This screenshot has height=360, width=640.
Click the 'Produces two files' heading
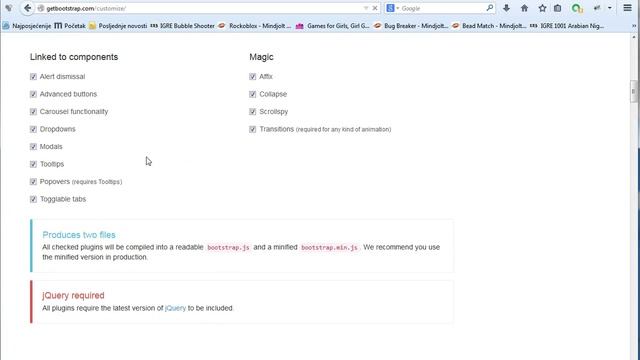point(79,235)
